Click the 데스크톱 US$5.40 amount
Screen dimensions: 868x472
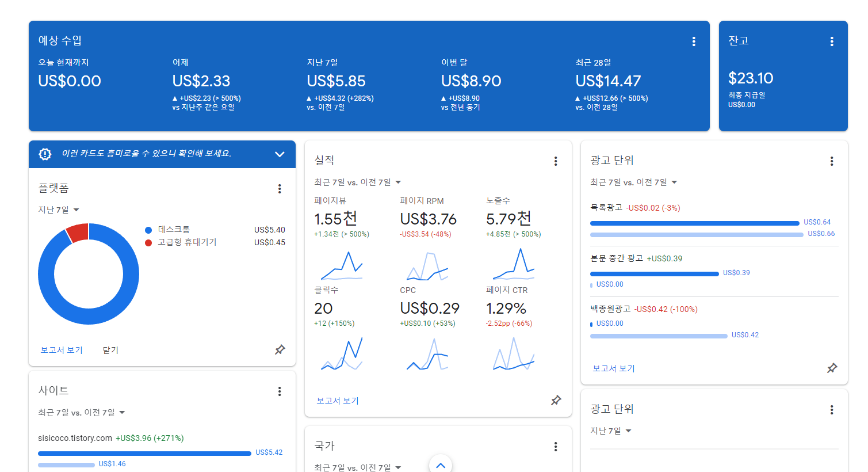click(x=270, y=230)
